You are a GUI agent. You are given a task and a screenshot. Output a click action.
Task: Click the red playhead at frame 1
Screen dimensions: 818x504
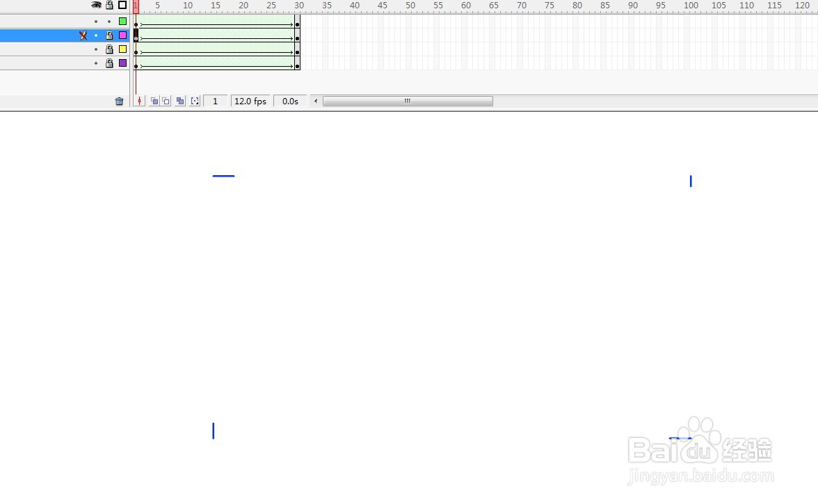(x=136, y=6)
